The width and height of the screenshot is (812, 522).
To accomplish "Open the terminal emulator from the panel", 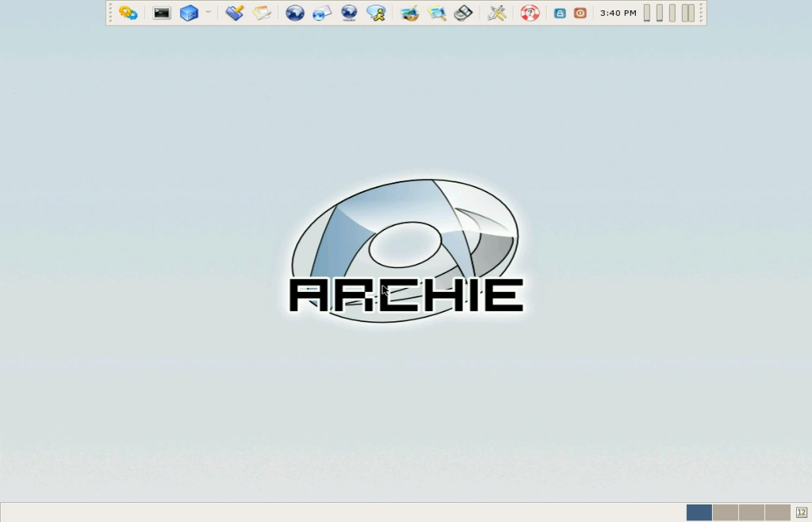I will (161, 13).
